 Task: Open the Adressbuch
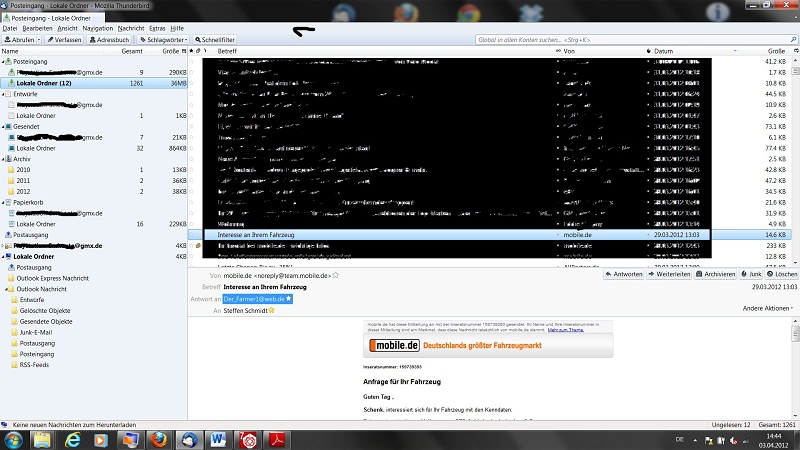(x=109, y=39)
